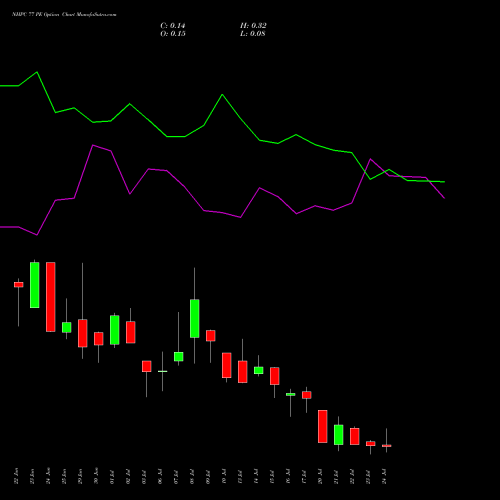
Task: Select the small red candle for 22 Jun
Action: pyautogui.click(x=19, y=285)
